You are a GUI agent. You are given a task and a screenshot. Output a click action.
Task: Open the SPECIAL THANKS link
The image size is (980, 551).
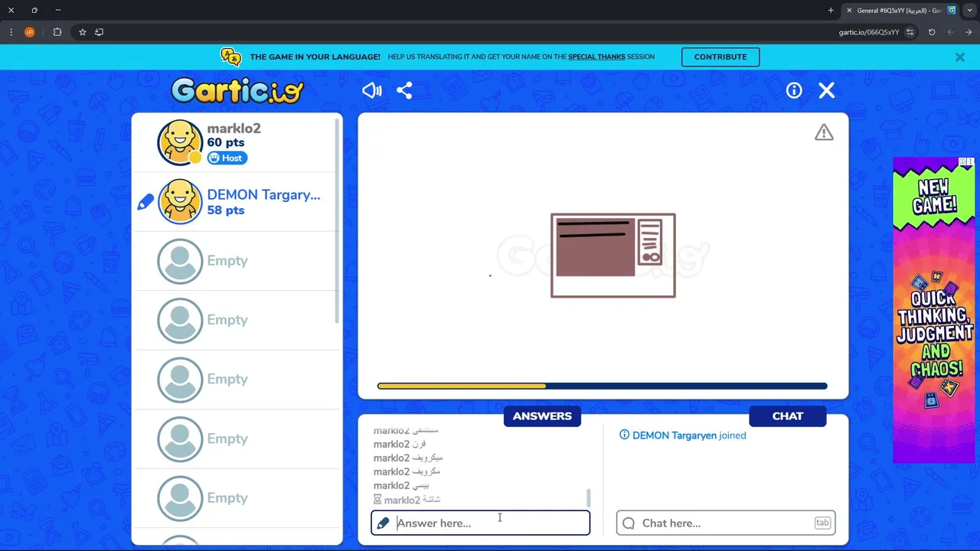596,57
